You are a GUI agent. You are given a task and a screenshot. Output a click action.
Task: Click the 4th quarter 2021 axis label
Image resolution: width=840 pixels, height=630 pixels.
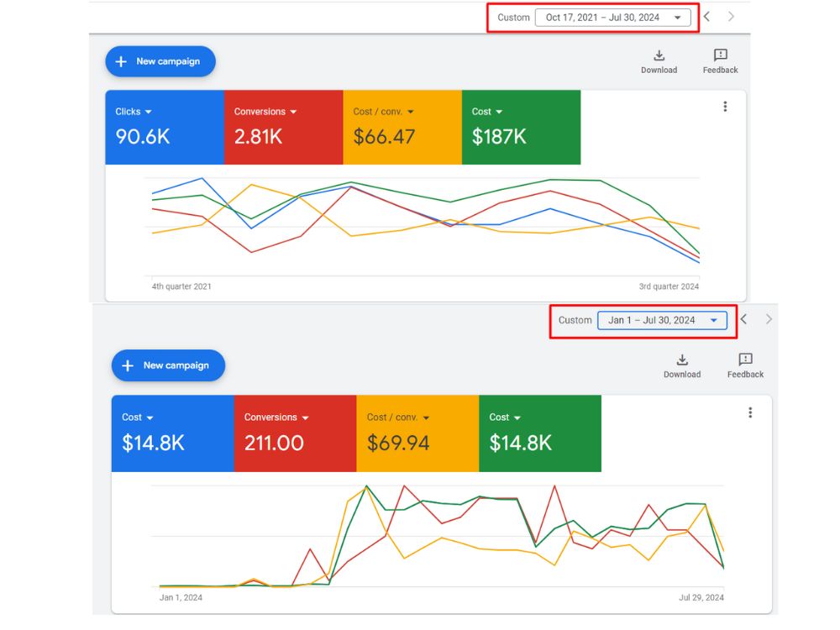point(181,286)
